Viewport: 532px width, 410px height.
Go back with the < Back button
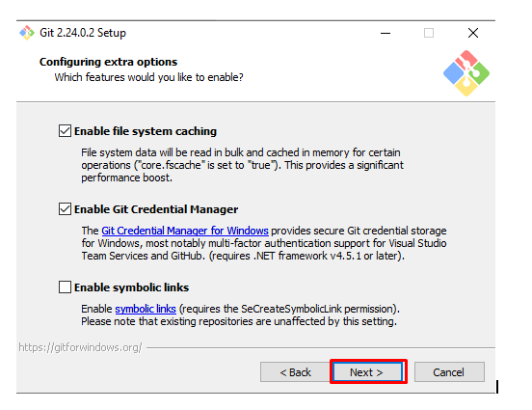pos(295,372)
